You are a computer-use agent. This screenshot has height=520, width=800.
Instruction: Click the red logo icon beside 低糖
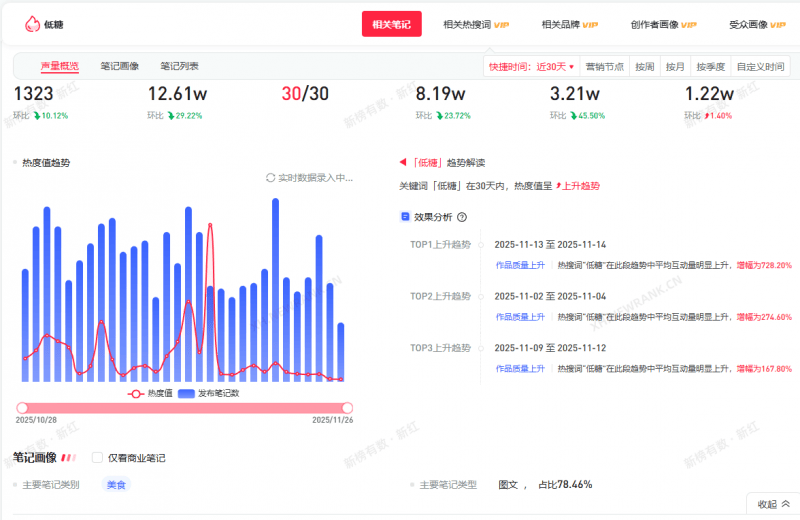(x=32, y=24)
